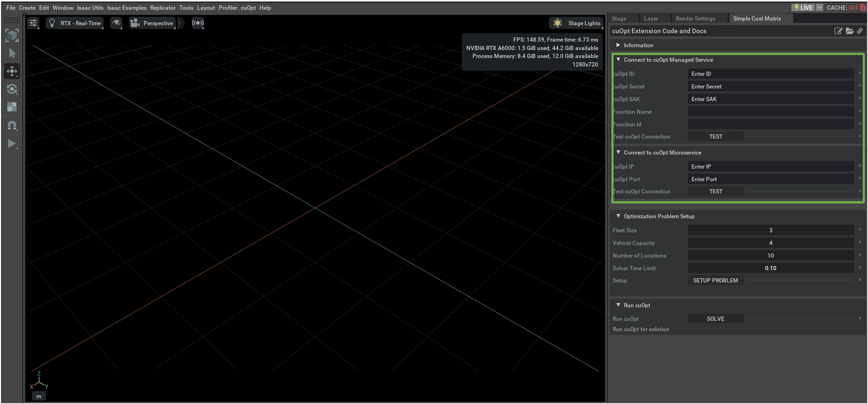Click the left toolbar drag handle
The image size is (868, 404).
coord(12,21)
